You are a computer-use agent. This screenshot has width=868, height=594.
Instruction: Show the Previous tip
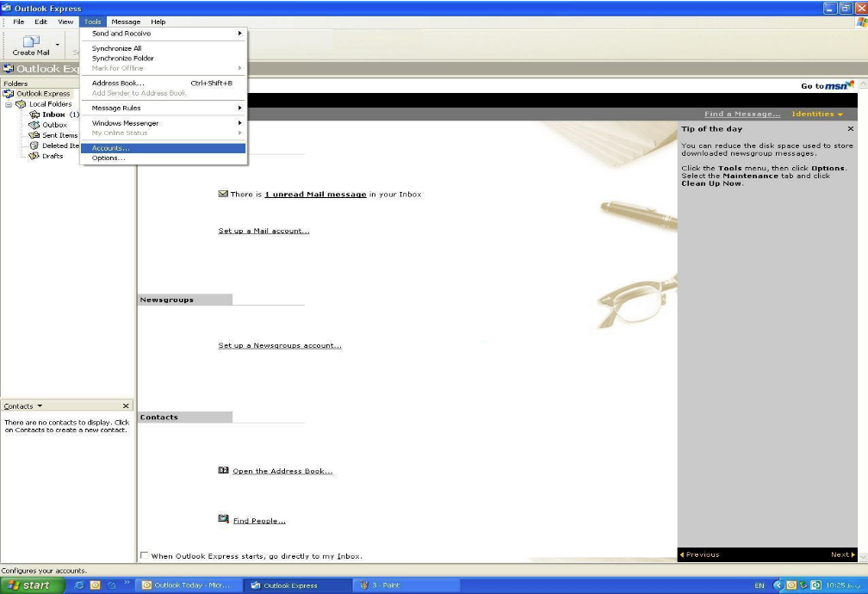click(699, 554)
